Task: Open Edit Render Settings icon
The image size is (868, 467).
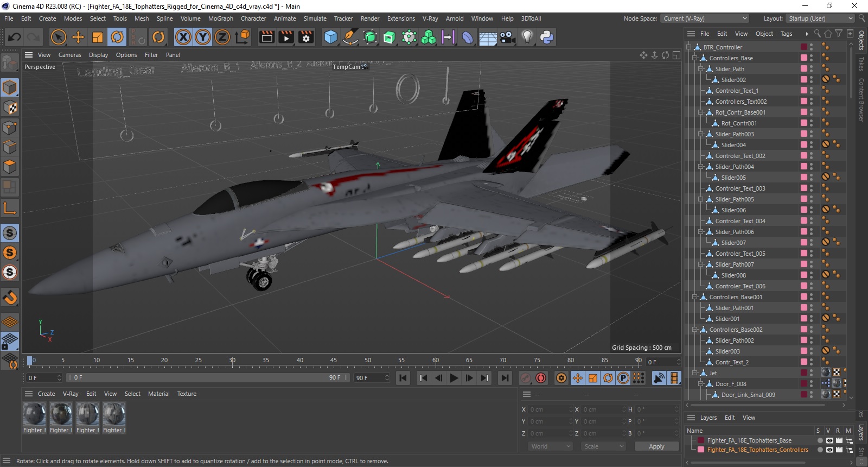Action: pyautogui.click(x=306, y=37)
